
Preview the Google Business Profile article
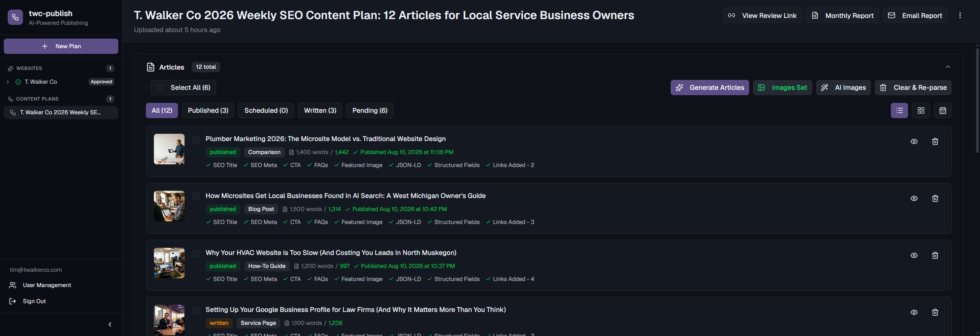[x=914, y=312]
